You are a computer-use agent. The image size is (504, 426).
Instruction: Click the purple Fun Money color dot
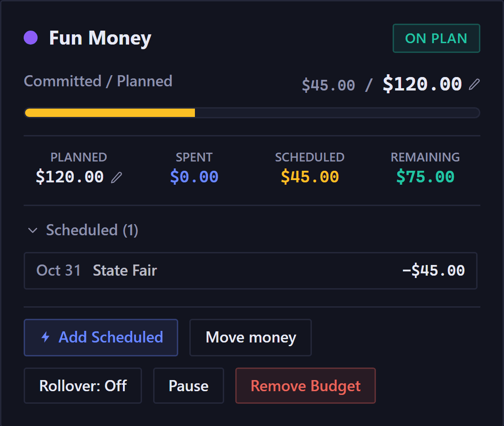click(x=31, y=38)
